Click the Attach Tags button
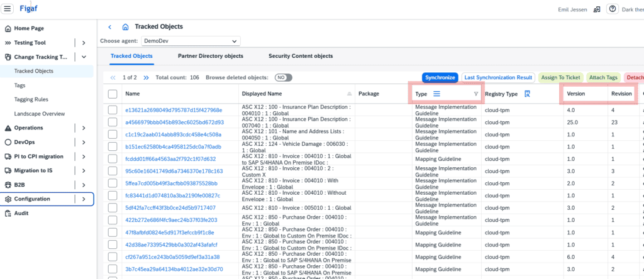 (603, 77)
